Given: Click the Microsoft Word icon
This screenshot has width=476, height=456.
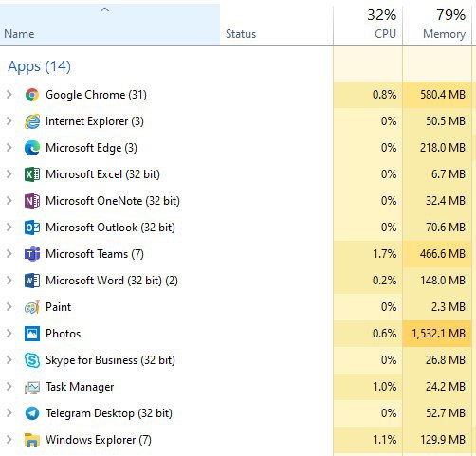Looking at the screenshot, I should tap(32, 281).
